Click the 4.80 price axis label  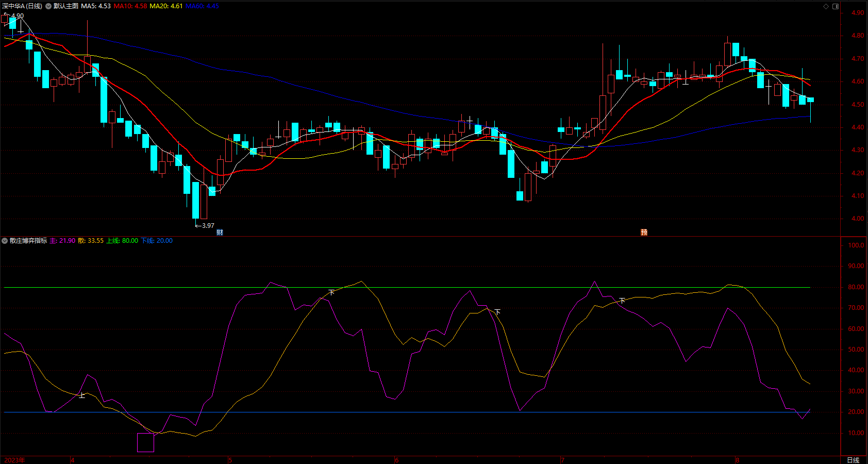click(858, 36)
